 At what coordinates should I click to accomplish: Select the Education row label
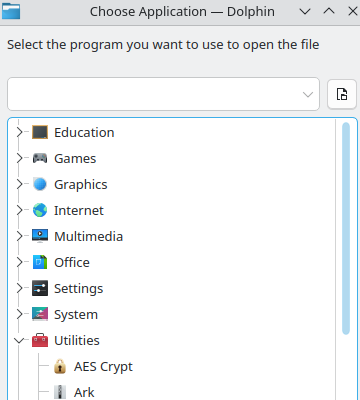click(84, 133)
